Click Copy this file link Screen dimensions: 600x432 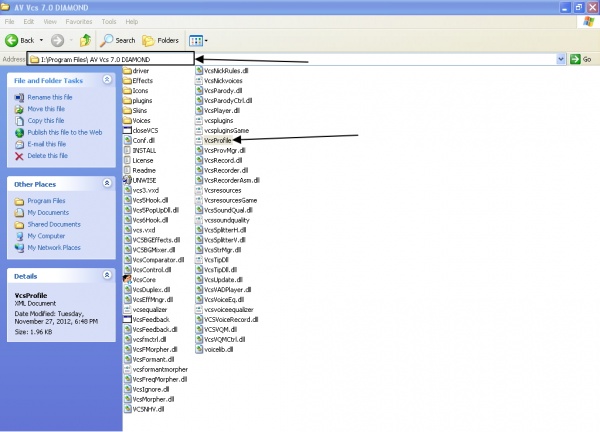point(46,121)
